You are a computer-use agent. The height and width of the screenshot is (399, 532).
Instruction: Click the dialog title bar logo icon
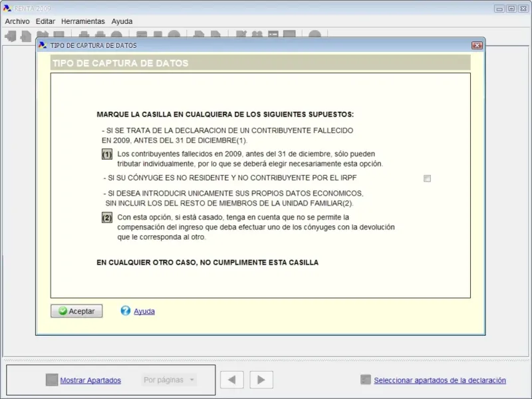coord(43,45)
